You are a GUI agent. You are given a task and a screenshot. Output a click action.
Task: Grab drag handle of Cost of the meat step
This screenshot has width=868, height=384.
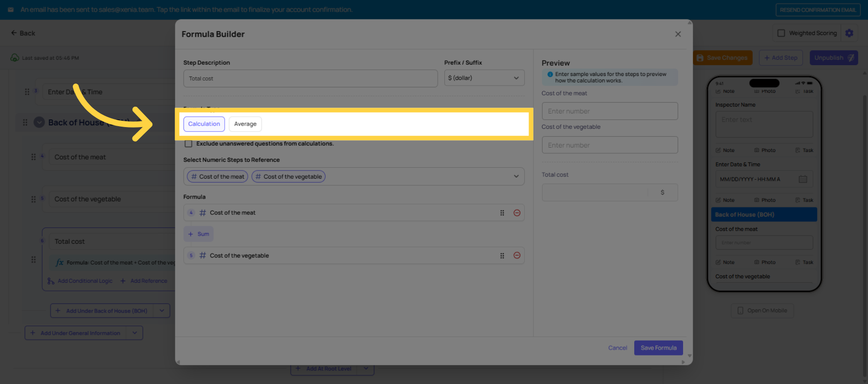(x=33, y=157)
